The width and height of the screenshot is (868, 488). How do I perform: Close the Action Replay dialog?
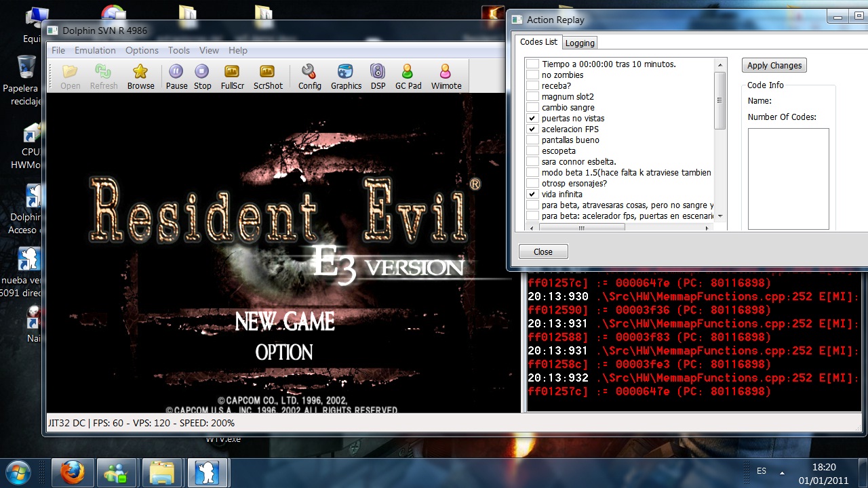(543, 251)
